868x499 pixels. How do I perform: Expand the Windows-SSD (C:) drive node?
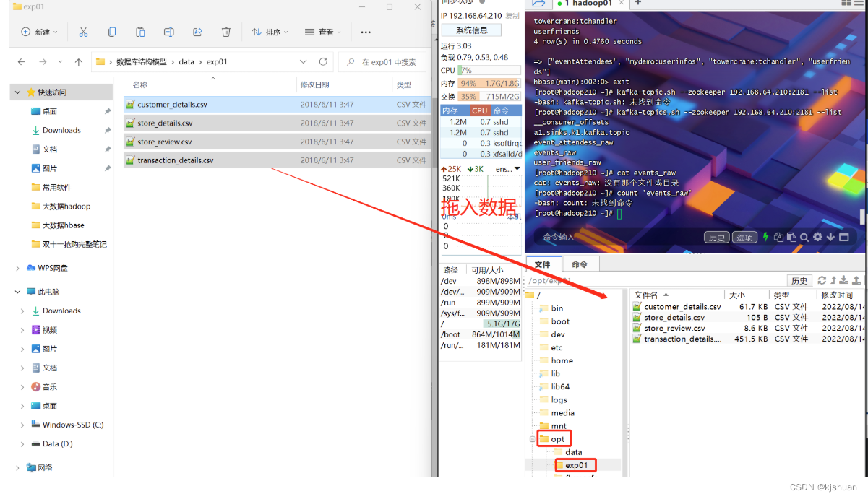coord(23,425)
